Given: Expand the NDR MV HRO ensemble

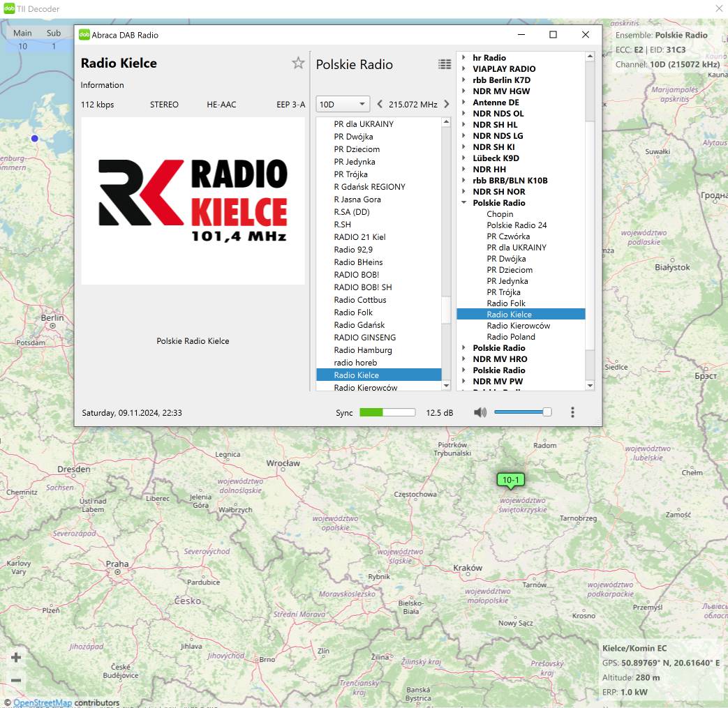Looking at the screenshot, I should [x=463, y=359].
